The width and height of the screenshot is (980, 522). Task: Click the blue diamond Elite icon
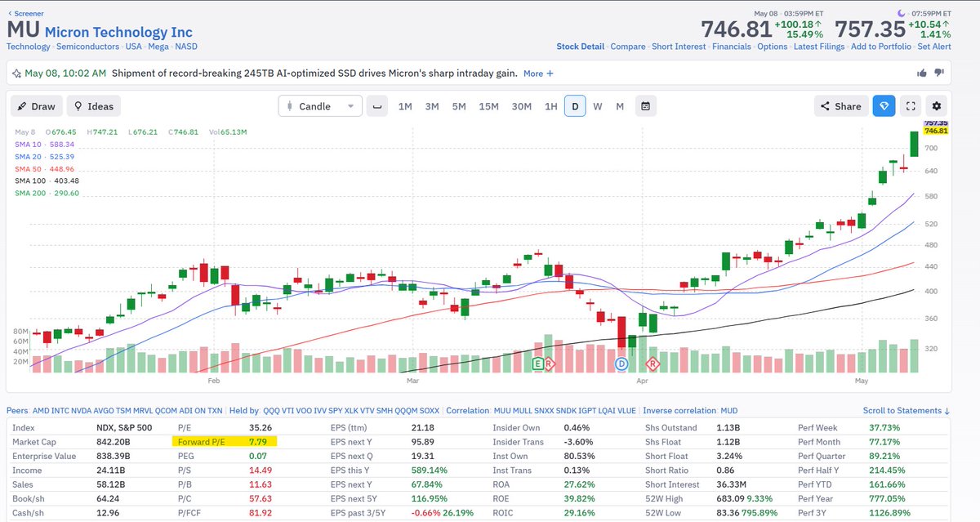(x=884, y=106)
